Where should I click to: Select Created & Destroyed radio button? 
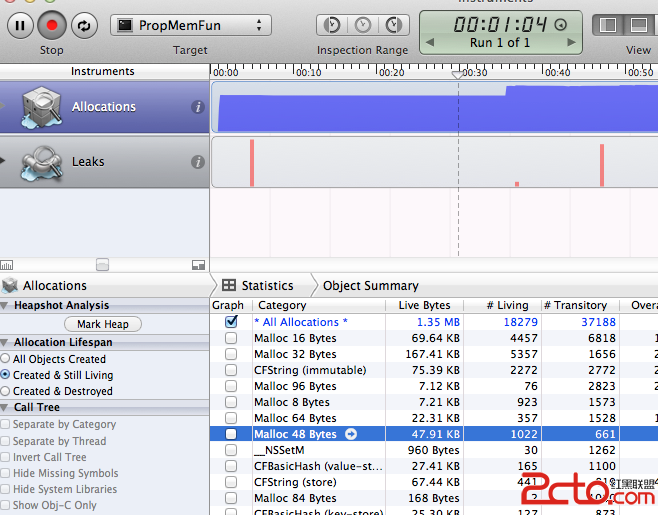click(x=5, y=391)
